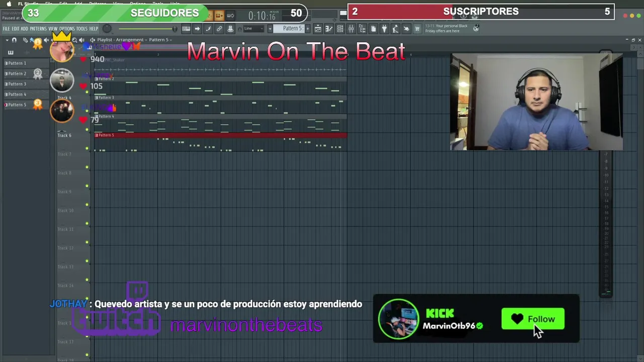This screenshot has width=644, height=362.
Task: Open the Playlist options arrow menu
Action: [x=7, y=40]
